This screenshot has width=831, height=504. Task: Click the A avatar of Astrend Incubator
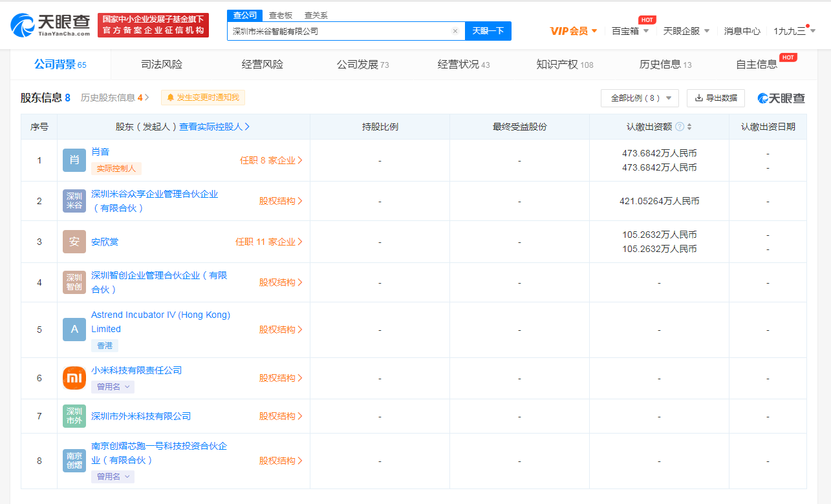click(74, 330)
